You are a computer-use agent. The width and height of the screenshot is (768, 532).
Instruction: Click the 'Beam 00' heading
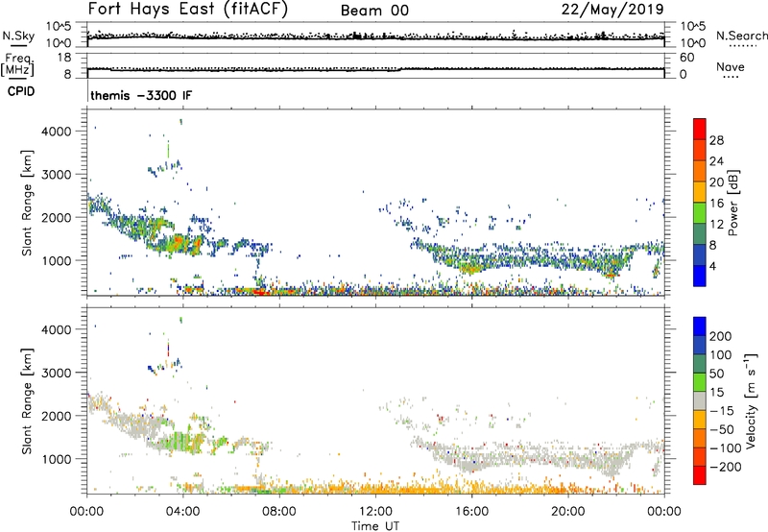pos(374,11)
